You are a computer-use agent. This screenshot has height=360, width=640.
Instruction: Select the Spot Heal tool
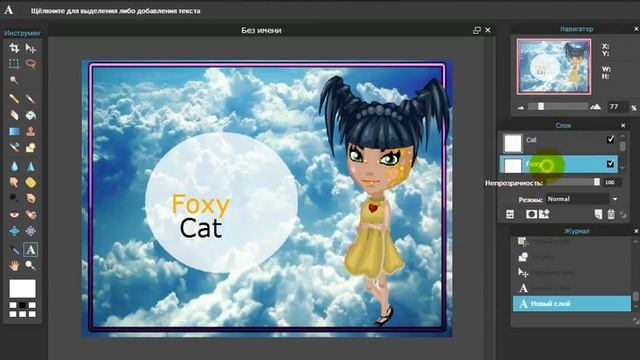31,215
